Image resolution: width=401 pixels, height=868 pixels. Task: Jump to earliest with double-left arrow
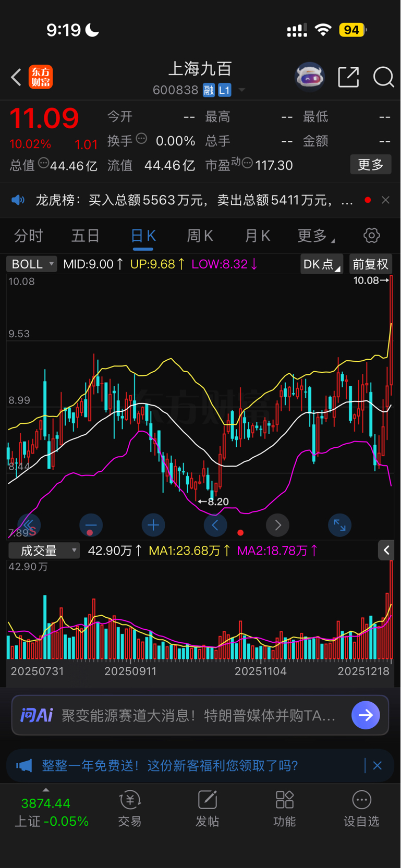tap(29, 525)
